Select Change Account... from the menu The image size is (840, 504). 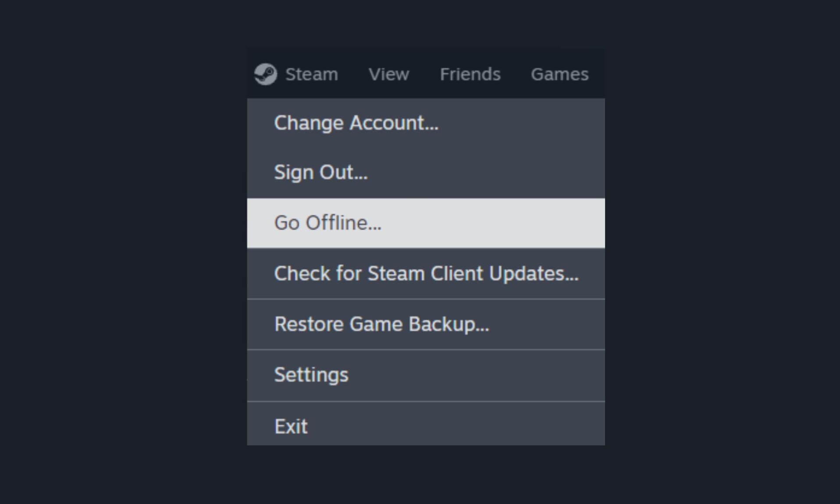click(426, 123)
